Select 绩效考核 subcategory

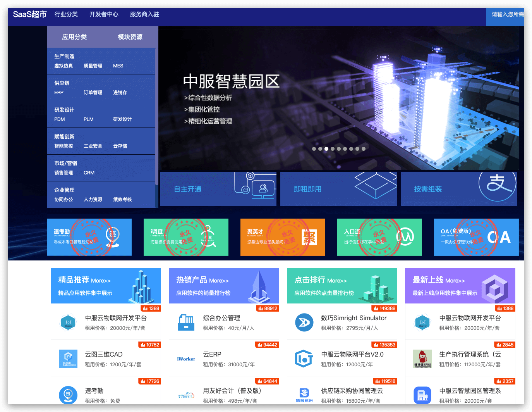122,200
